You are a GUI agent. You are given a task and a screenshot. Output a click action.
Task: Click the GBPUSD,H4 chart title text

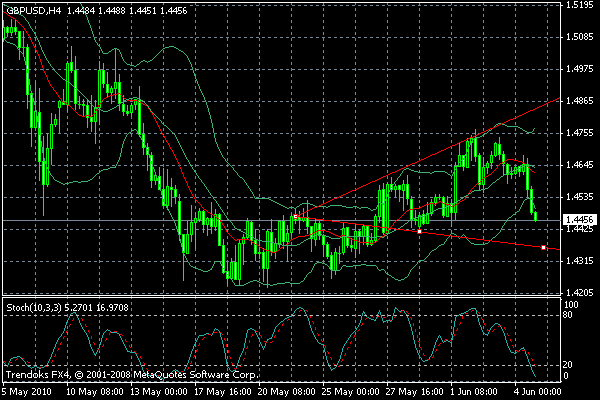(x=33, y=11)
